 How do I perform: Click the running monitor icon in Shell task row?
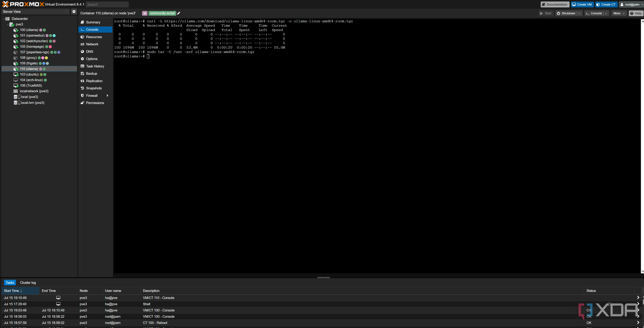point(58,304)
